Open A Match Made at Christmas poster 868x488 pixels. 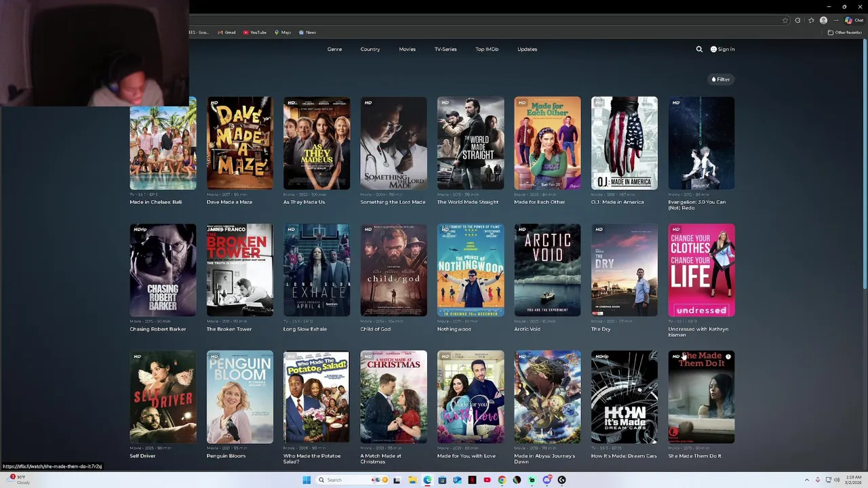point(394,396)
